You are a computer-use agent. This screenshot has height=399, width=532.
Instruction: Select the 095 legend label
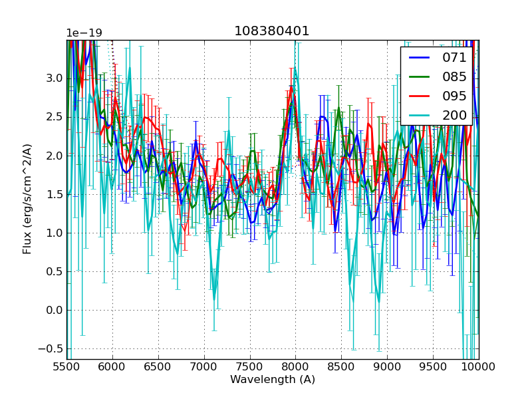[x=454, y=96]
